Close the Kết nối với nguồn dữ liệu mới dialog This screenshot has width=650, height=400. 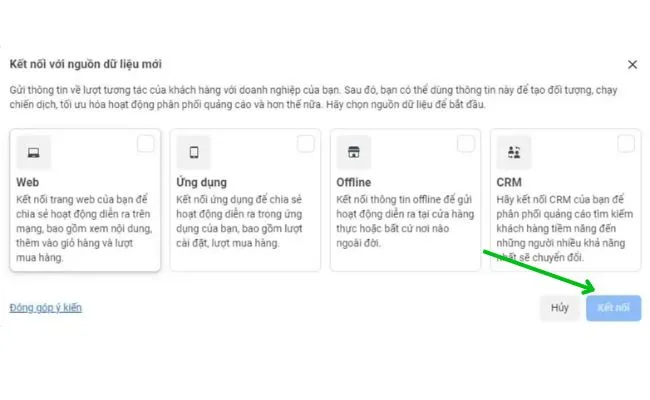pos(632,64)
